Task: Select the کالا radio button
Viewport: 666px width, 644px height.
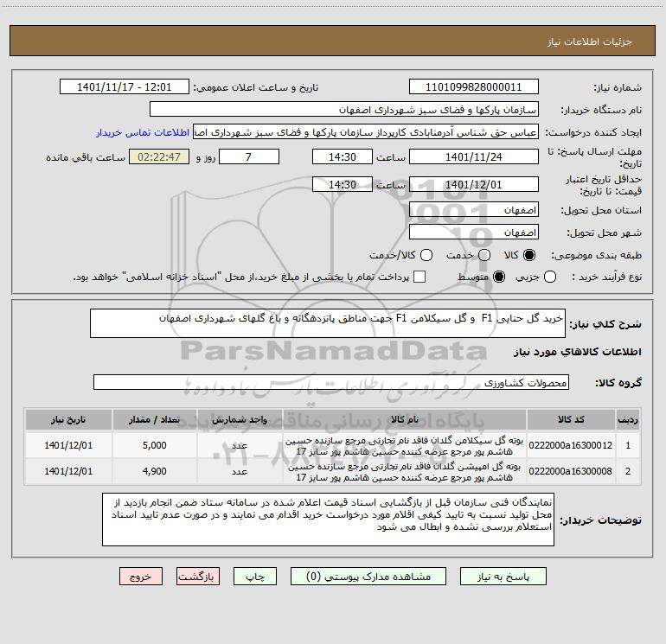Action: tap(529, 255)
